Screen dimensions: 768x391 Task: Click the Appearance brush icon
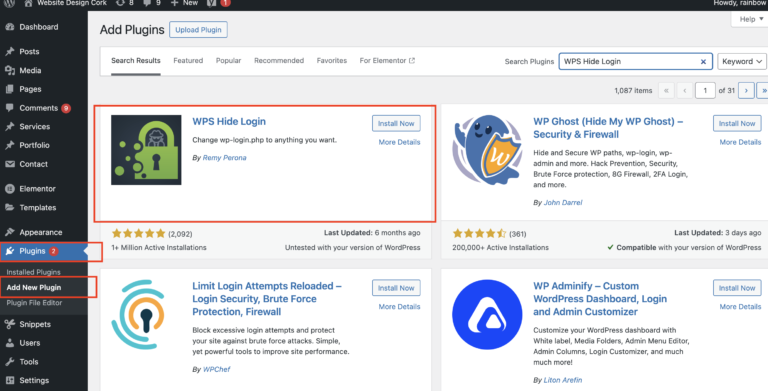point(10,232)
